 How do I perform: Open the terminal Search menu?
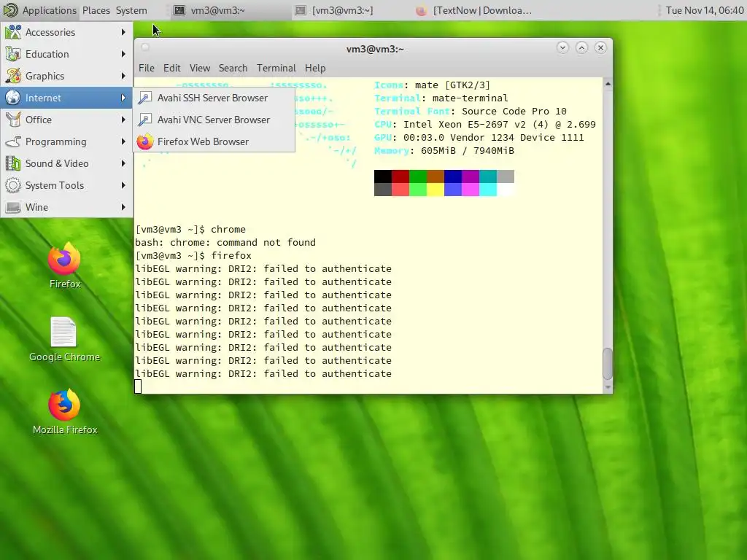click(233, 68)
